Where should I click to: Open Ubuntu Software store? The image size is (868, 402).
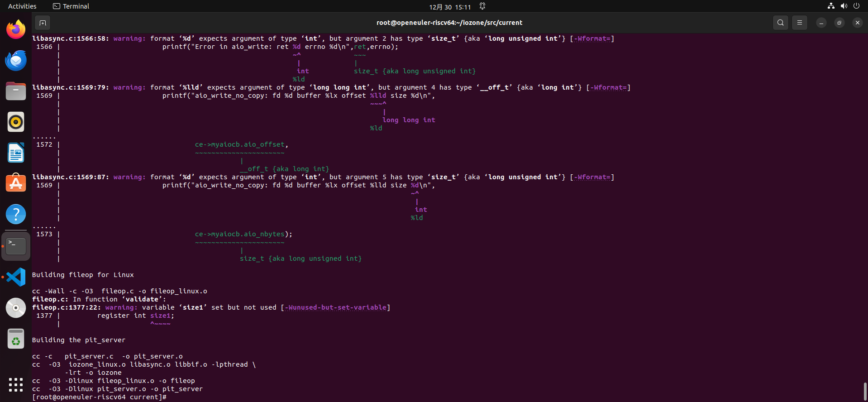[x=16, y=184]
